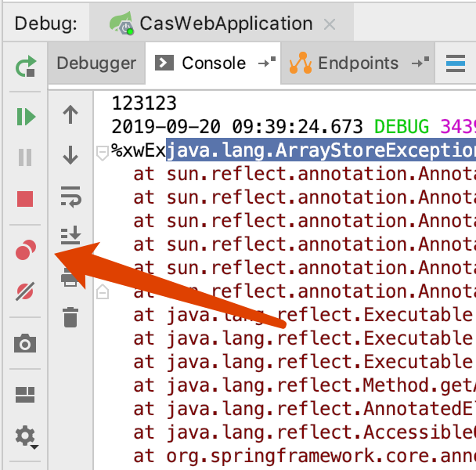The height and width of the screenshot is (470, 476).
Task: Open the View Breakpoints dialog
Action: (25, 251)
